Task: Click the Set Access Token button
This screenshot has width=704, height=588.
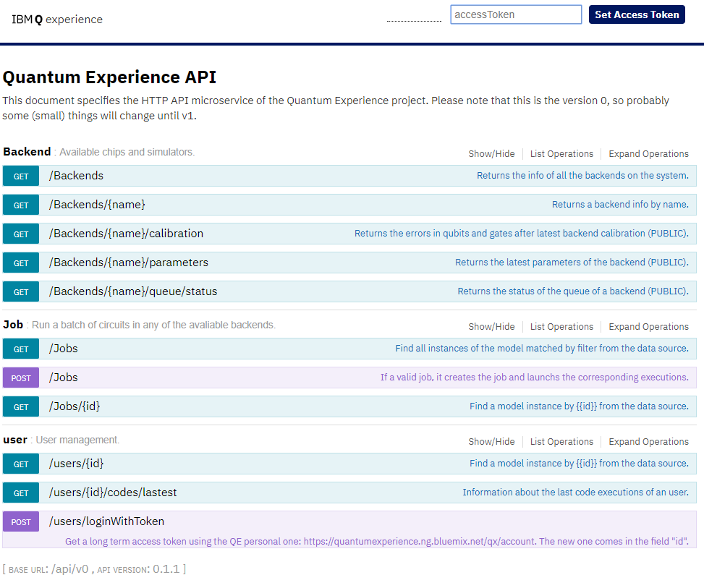Action: point(637,14)
